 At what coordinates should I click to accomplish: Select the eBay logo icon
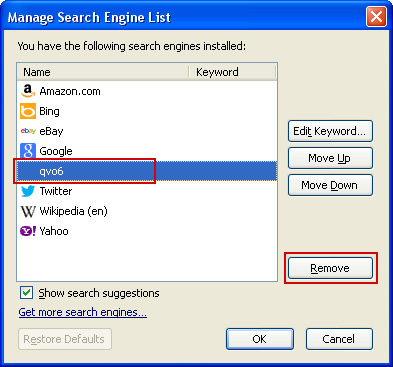point(28,131)
